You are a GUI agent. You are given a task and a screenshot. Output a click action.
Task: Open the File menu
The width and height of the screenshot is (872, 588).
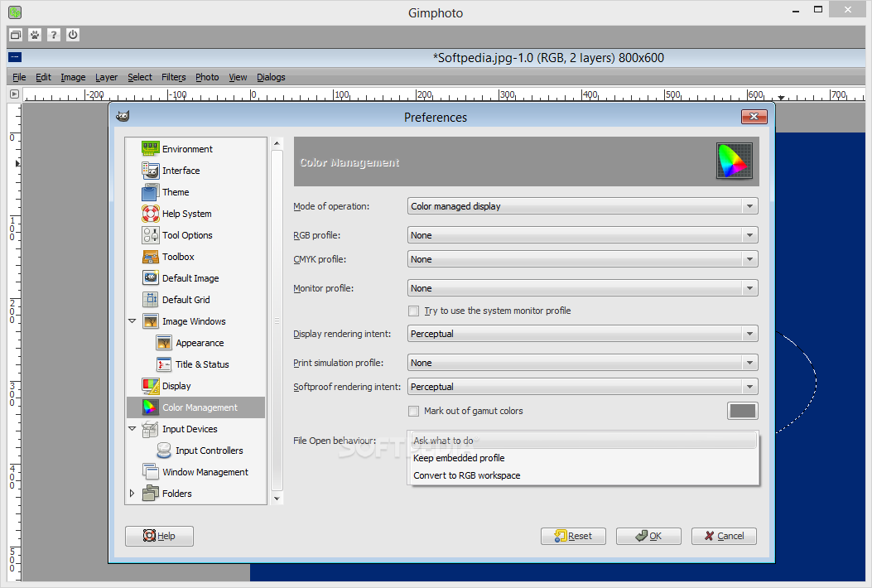19,77
